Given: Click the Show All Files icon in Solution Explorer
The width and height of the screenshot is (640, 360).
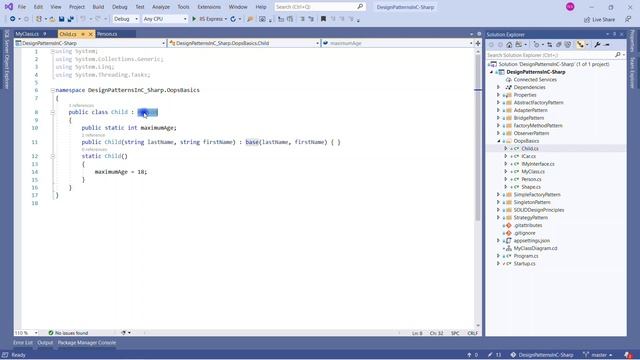Looking at the screenshot, I should [x=567, y=45].
